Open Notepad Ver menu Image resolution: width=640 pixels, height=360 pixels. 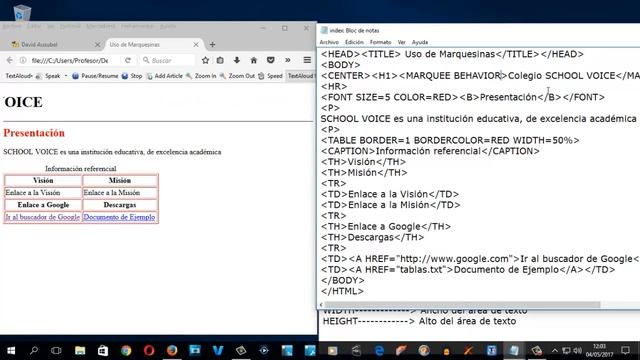coord(402,42)
